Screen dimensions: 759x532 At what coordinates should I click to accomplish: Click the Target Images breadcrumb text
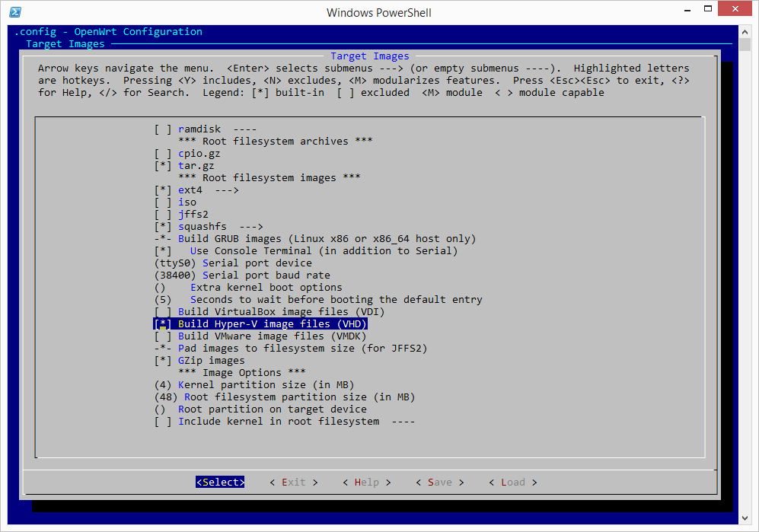point(65,44)
